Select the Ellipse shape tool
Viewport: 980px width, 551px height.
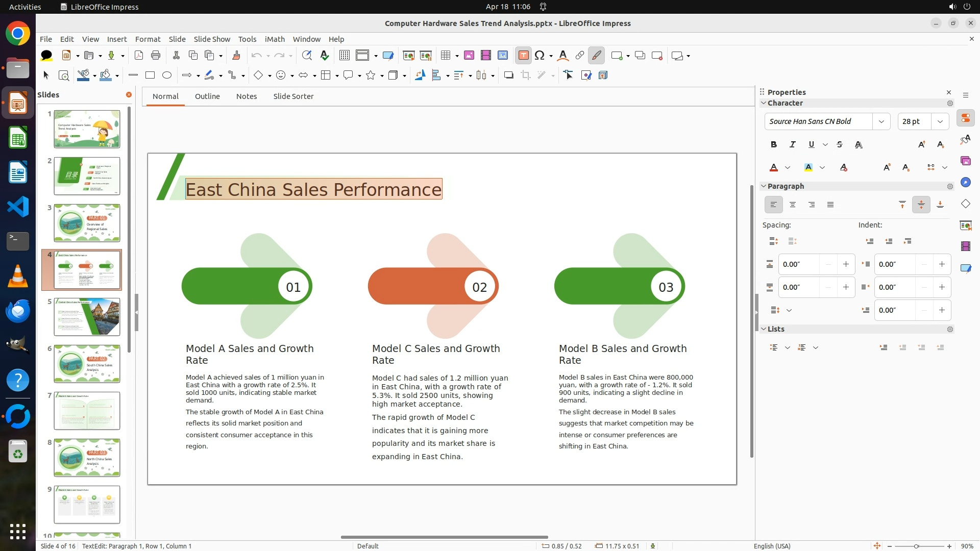(x=167, y=76)
